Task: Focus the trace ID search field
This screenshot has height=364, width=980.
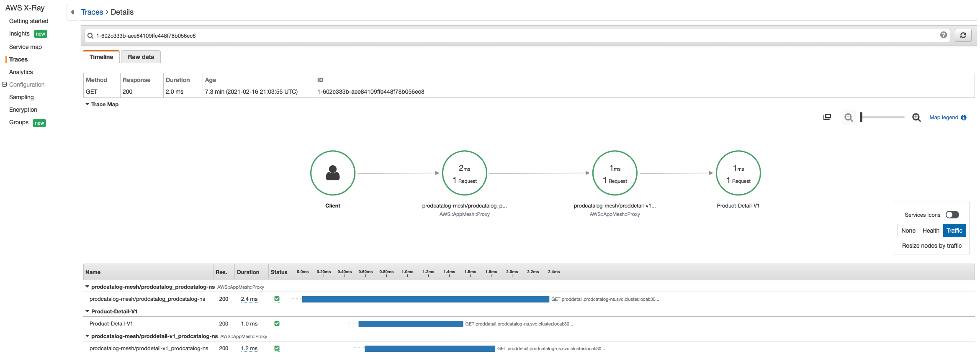Action: [517, 36]
